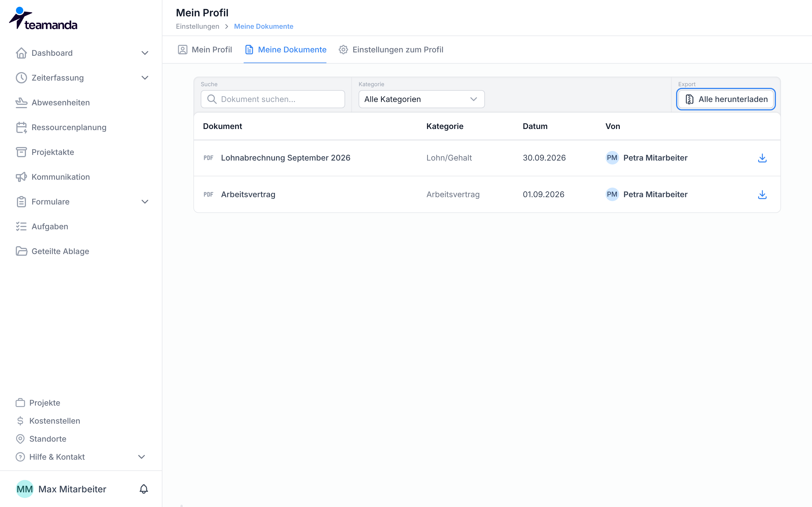This screenshot has width=812, height=507.
Task: Download the Lohnabrechnung September 2026 file
Action: (x=762, y=158)
